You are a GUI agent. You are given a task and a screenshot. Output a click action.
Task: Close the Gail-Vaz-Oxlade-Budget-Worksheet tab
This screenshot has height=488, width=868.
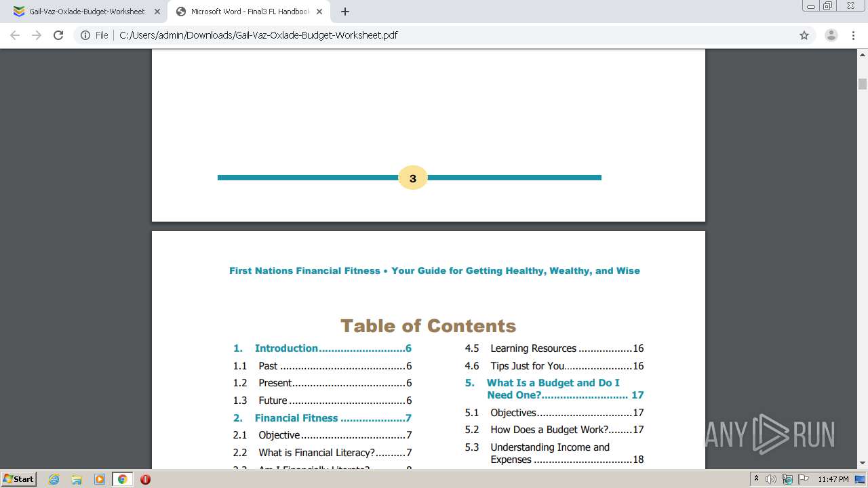pyautogui.click(x=157, y=12)
